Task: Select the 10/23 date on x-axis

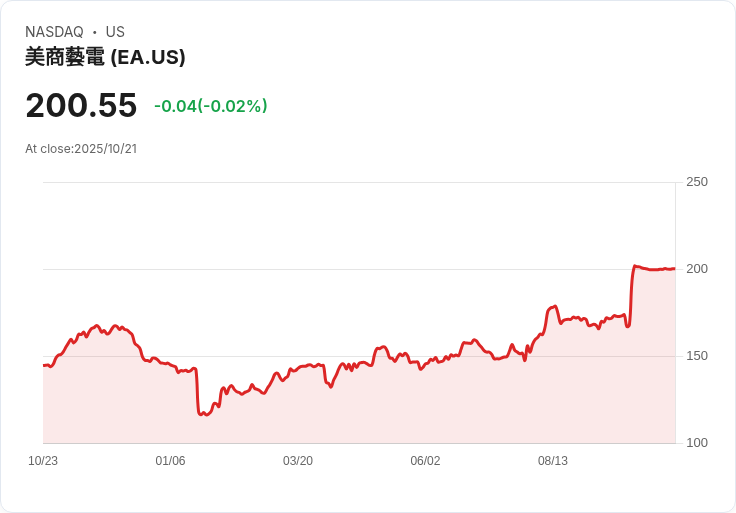Action: click(x=43, y=461)
